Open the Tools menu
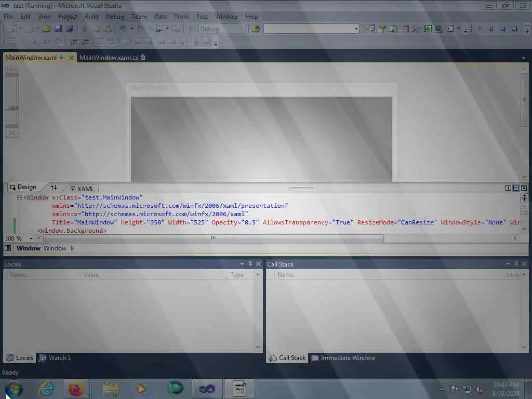532x399 pixels. tap(181, 17)
